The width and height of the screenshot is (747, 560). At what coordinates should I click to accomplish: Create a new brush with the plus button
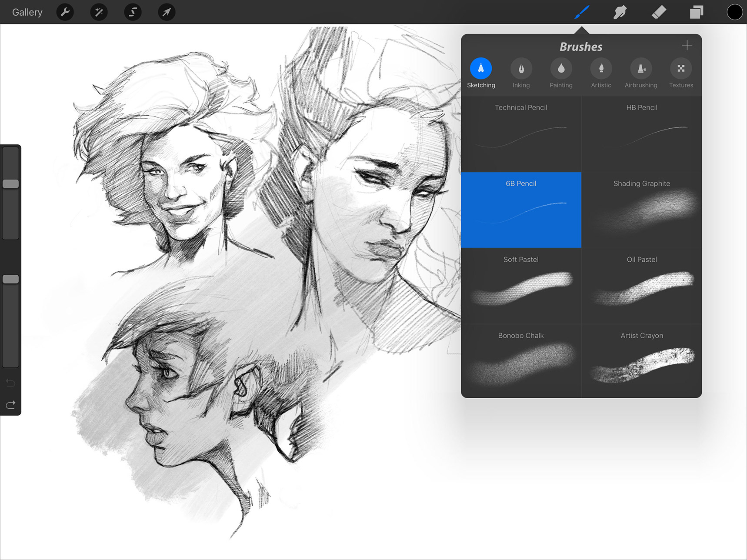(x=687, y=45)
